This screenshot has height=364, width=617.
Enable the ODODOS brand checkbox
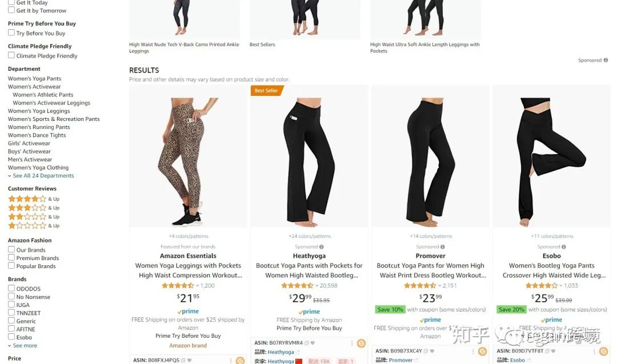tap(11, 288)
